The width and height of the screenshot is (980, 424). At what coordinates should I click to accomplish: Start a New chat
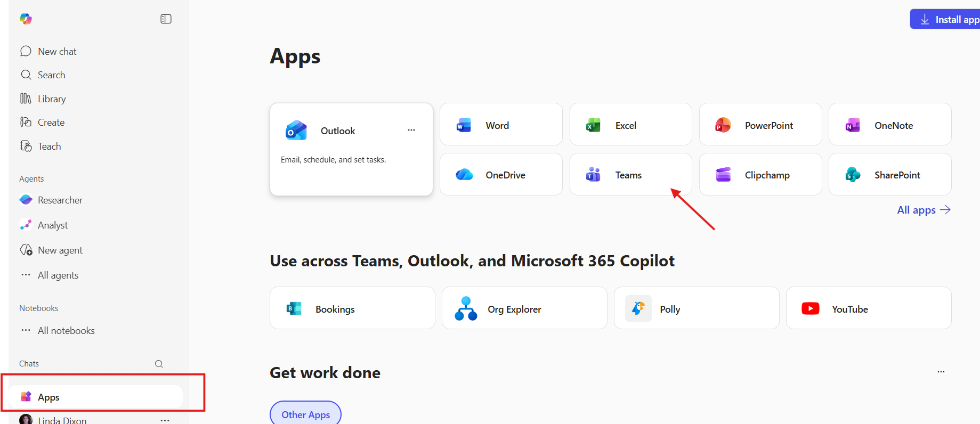tap(56, 52)
